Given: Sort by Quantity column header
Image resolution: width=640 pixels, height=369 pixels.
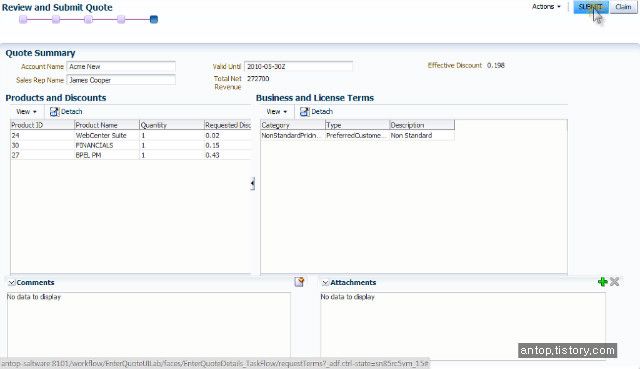Looking at the screenshot, I should [x=171, y=125].
